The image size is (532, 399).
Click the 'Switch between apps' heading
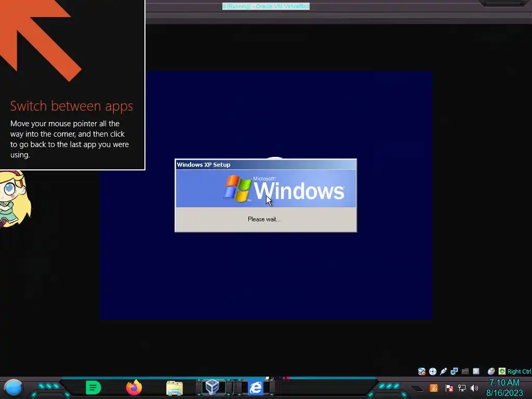[72, 106]
